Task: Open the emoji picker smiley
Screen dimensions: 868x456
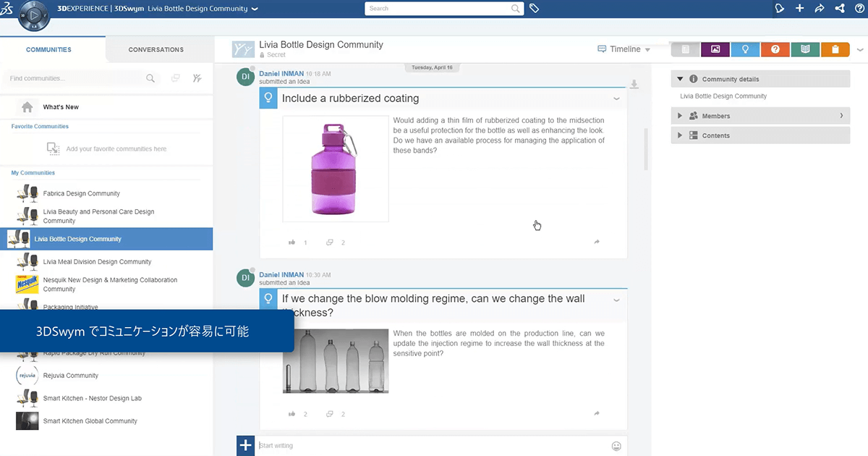Action: (x=616, y=446)
